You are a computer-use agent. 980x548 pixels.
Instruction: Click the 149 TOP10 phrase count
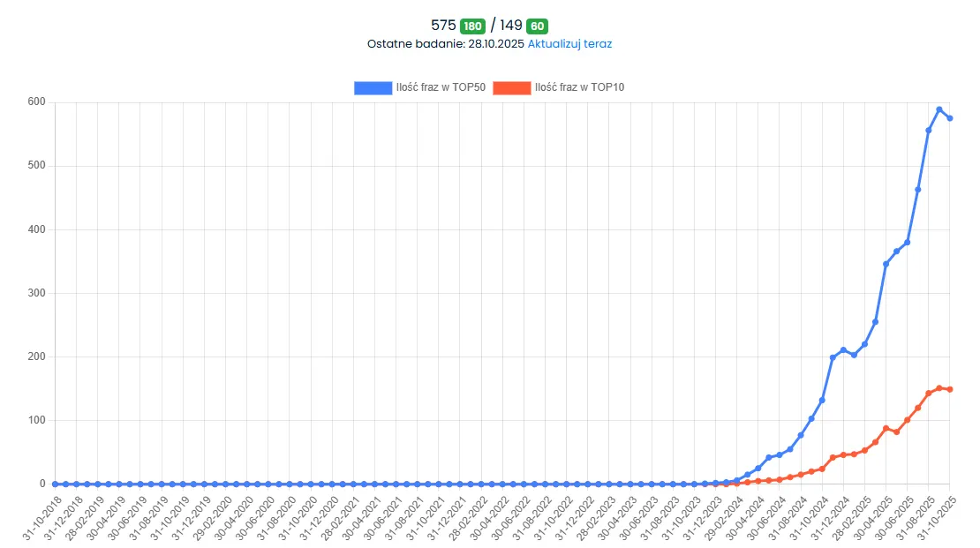(511, 26)
